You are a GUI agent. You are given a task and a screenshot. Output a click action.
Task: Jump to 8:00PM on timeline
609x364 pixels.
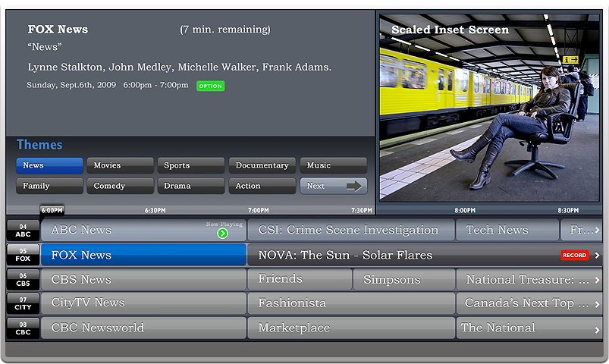point(465,210)
